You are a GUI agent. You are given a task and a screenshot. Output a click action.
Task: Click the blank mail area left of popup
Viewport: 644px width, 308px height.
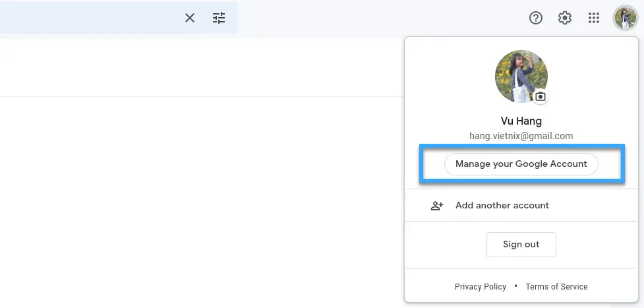(198, 198)
